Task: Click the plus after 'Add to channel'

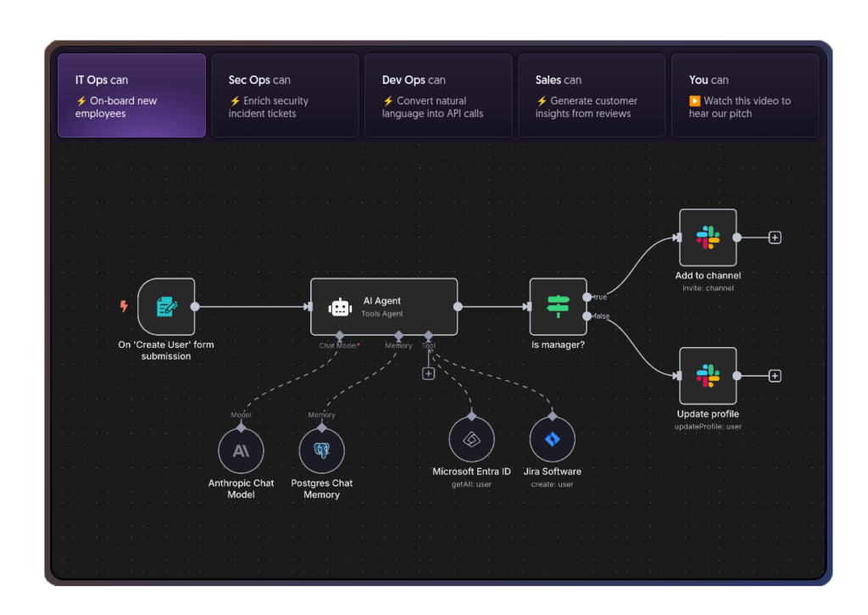Action: point(774,237)
